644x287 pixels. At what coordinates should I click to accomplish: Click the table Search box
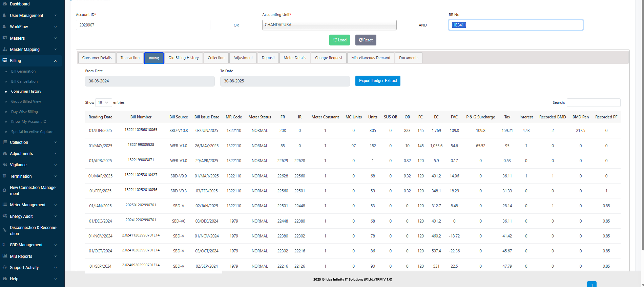[594, 102]
